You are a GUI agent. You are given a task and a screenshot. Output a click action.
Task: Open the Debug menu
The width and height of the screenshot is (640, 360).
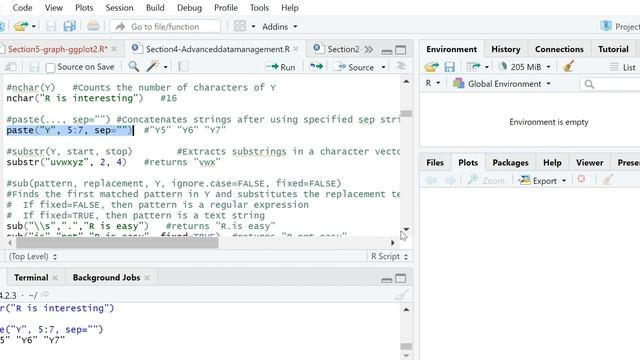[189, 8]
